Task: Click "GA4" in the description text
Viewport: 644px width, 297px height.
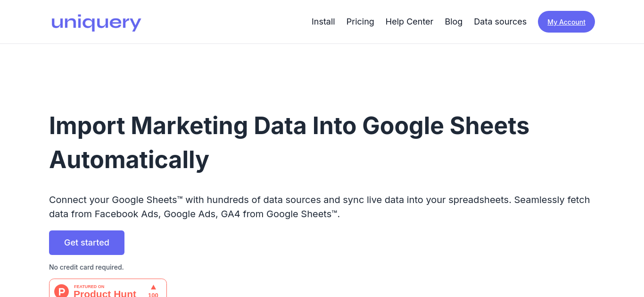Action: [231, 214]
